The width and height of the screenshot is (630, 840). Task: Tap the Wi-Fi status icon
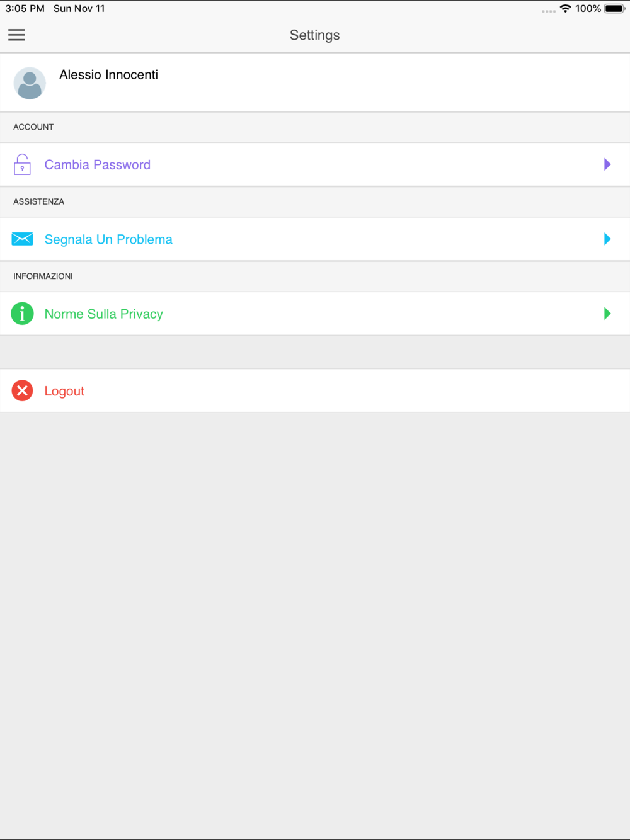click(565, 9)
